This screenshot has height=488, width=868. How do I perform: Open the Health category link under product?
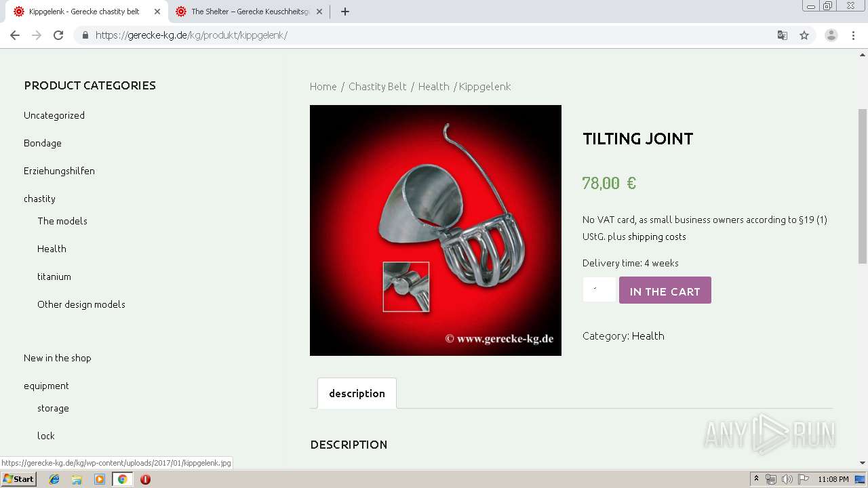point(648,335)
